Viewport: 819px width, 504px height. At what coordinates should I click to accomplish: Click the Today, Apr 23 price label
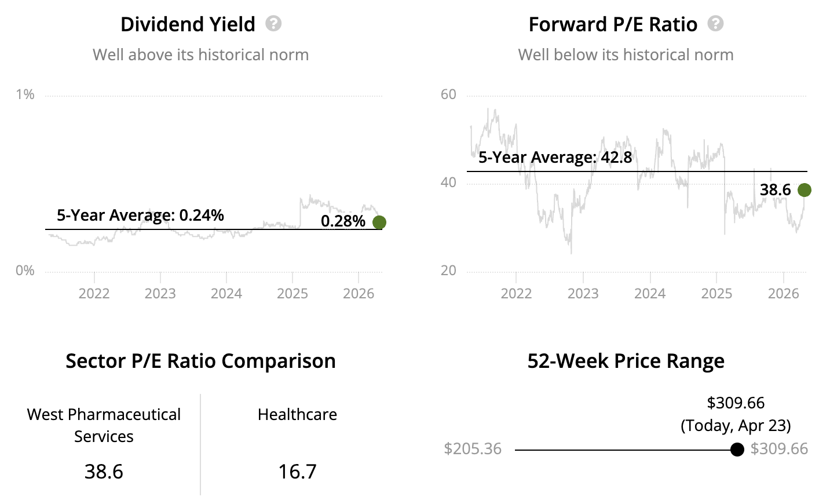coord(736,425)
